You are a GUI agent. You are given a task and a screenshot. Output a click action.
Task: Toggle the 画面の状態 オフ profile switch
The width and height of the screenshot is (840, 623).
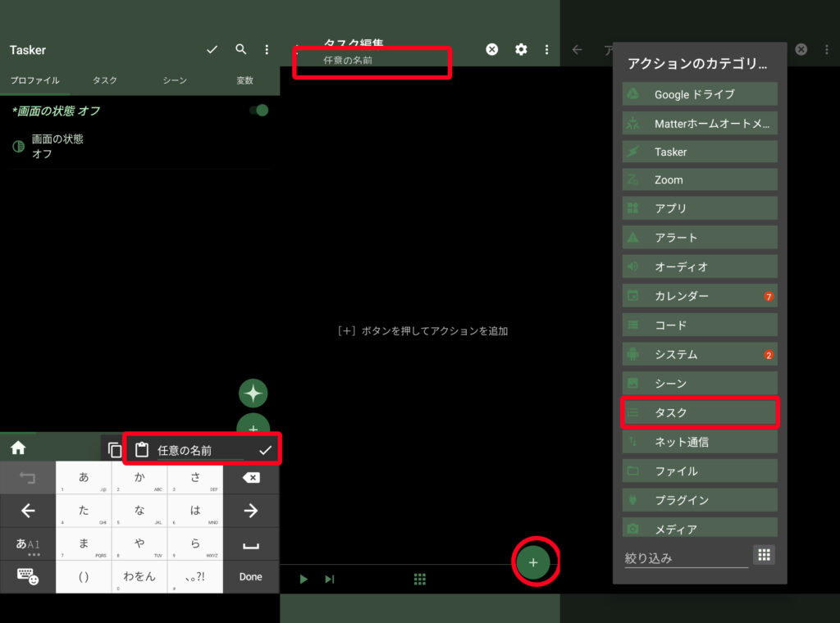pyautogui.click(x=258, y=111)
